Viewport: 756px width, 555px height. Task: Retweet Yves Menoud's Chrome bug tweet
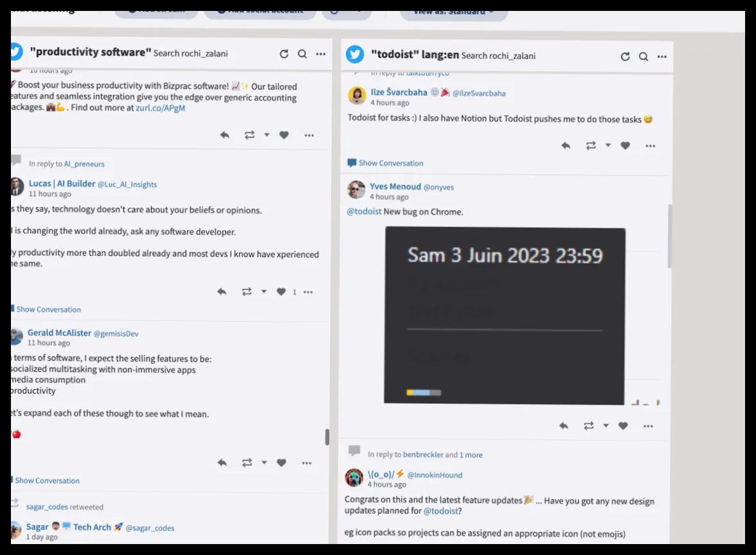click(589, 426)
